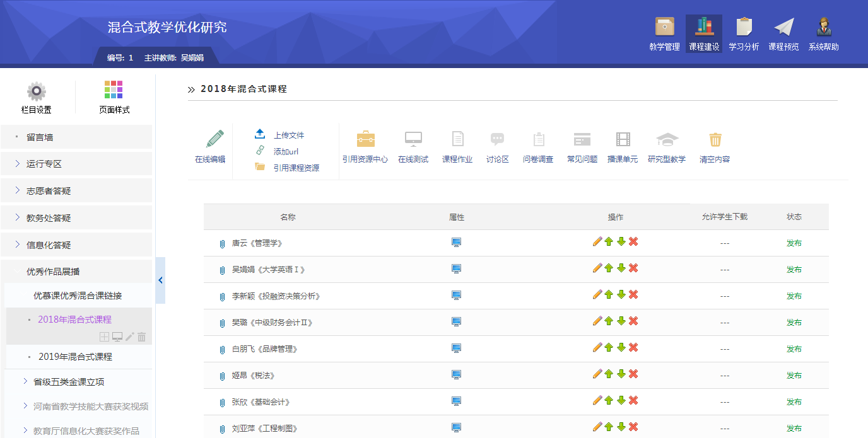Expand 省级五类金课立项 tree node

coord(25,381)
